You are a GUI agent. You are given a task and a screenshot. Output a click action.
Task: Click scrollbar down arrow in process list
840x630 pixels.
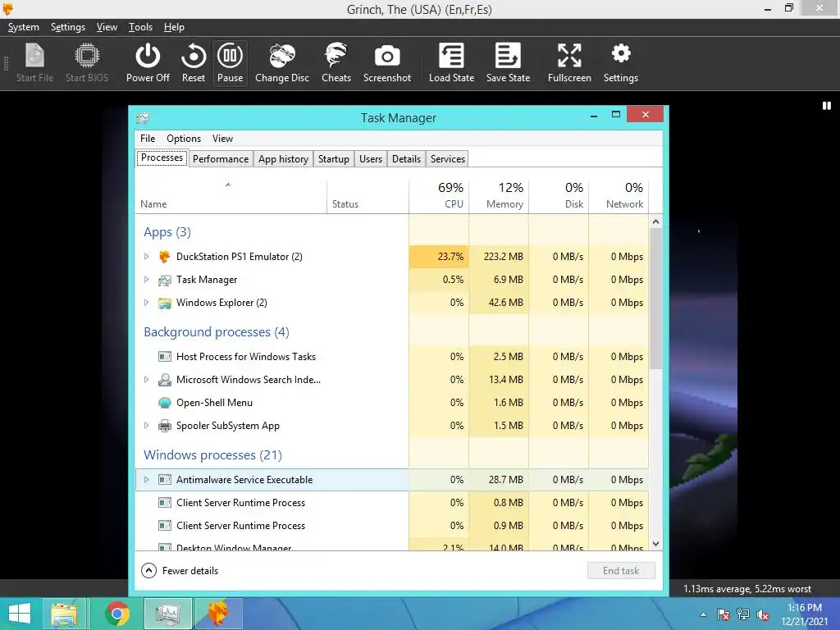[655, 544]
